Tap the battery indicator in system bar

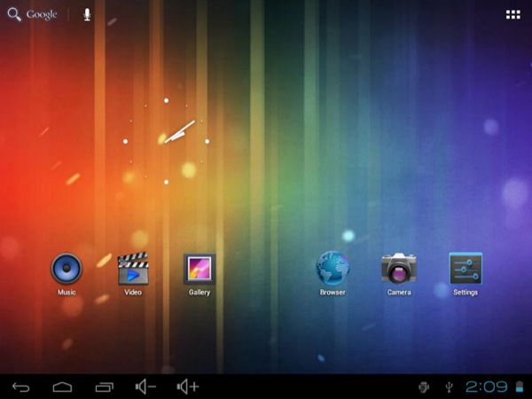[x=520, y=387]
